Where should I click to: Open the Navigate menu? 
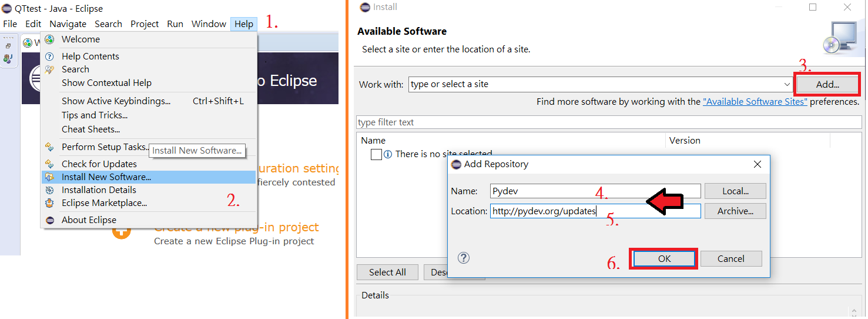[x=68, y=24]
